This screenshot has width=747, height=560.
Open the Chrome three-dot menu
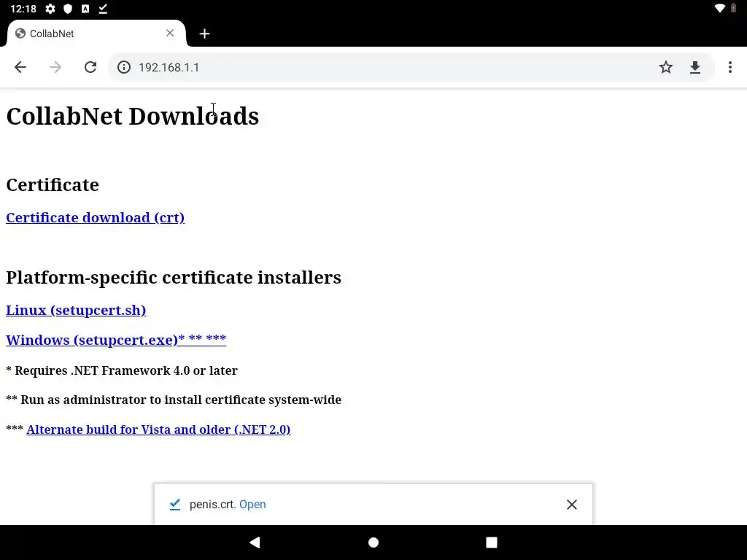coord(729,67)
